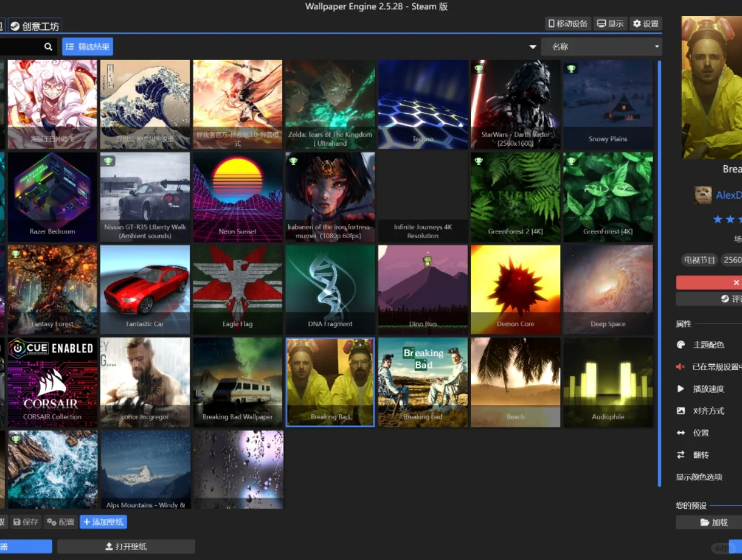
Task: Select the Fantastic Car wallpaper
Action: (145, 289)
